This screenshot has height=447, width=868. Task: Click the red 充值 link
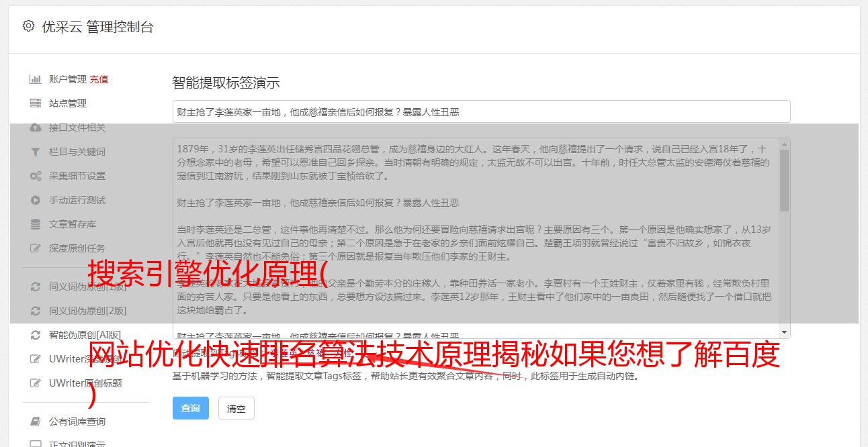coord(99,79)
